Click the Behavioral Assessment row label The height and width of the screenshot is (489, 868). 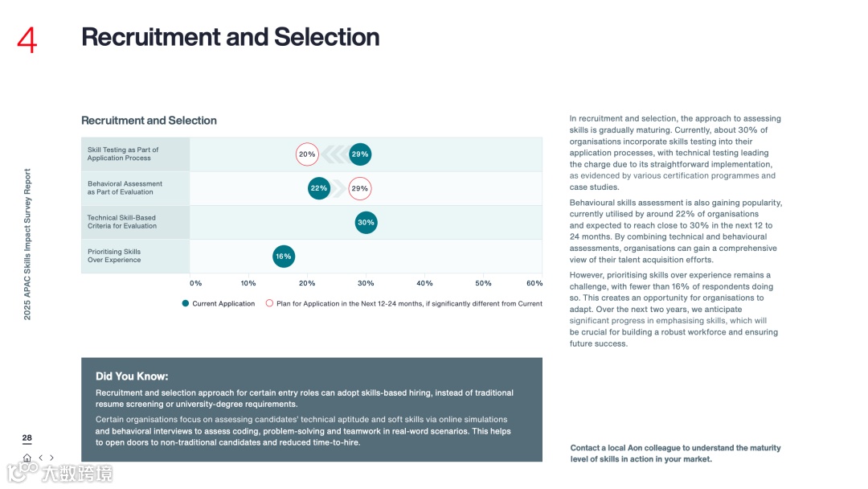tap(125, 187)
